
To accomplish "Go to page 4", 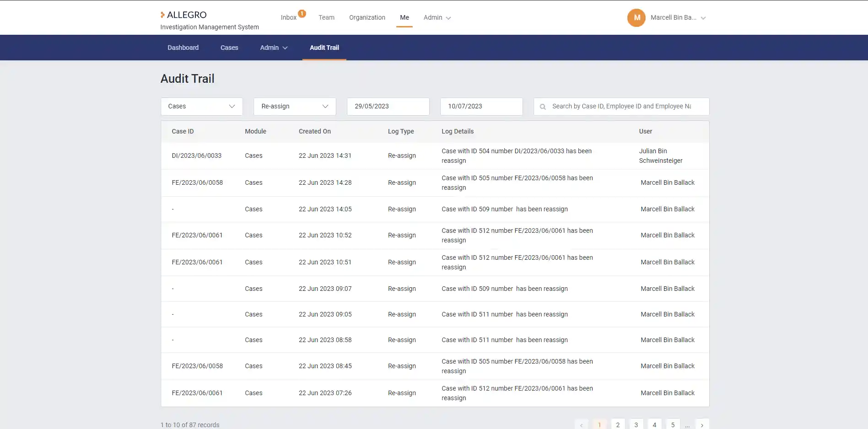I will (654, 424).
